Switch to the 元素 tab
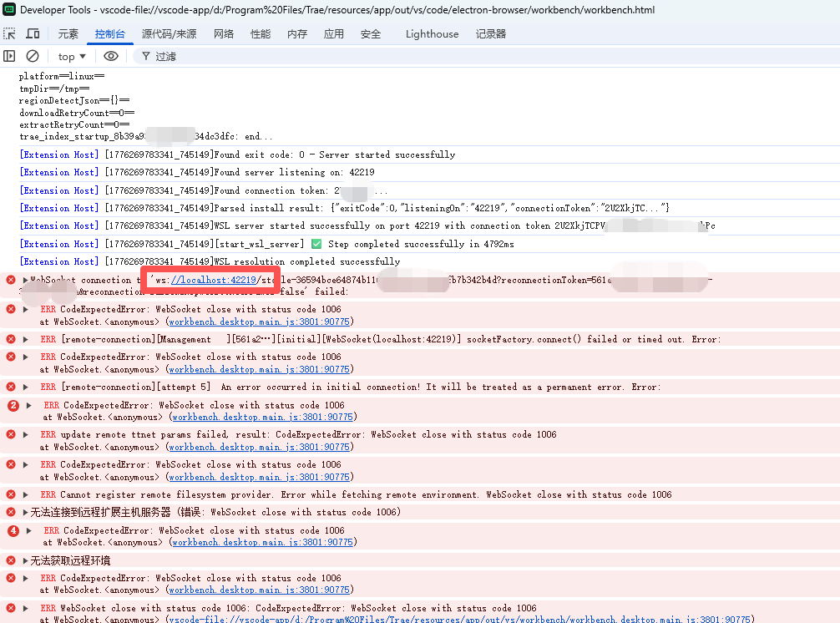This screenshot has height=623, width=840. tap(68, 34)
